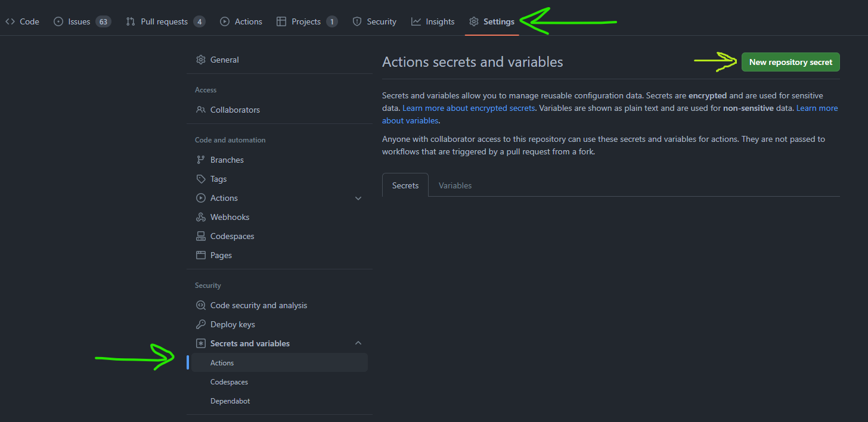Image resolution: width=868 pixels, height=422 pixels.
Task: Click the Settings gear icon in top nav
Action: pos(474,21)
